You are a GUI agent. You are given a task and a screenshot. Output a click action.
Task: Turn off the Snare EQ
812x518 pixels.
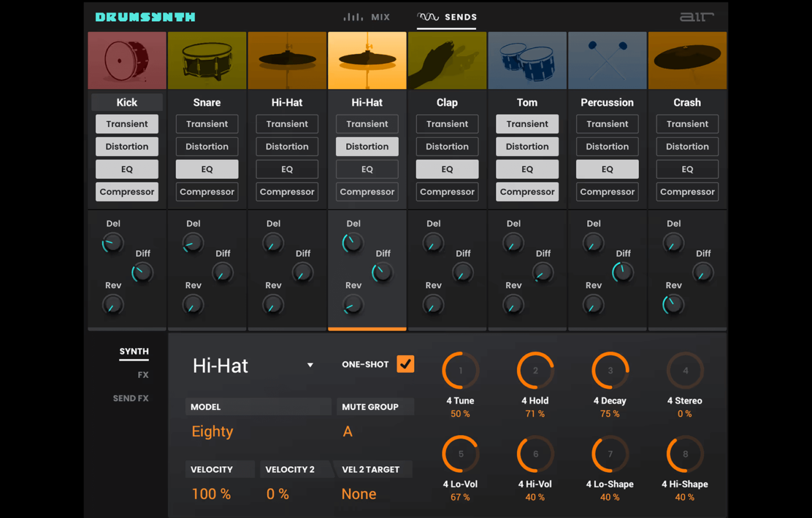(207, 169)
